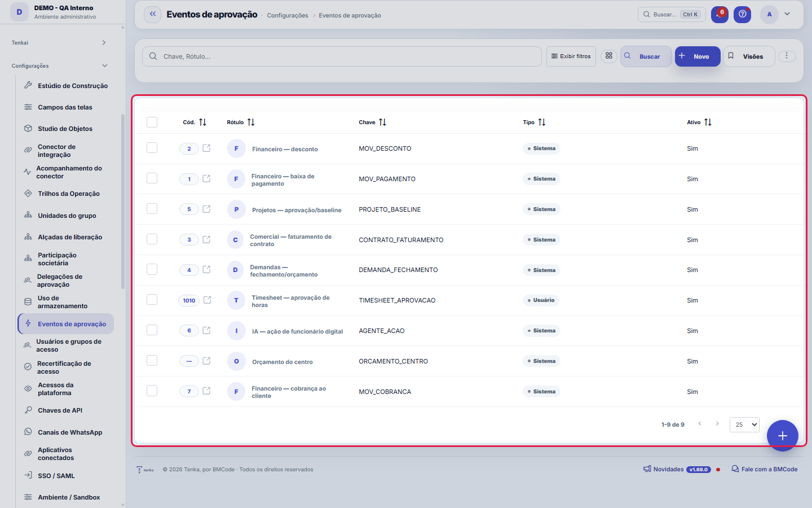Focus the Chave, Rótulo search field
The image size is (812, 508).
(342, 56)
